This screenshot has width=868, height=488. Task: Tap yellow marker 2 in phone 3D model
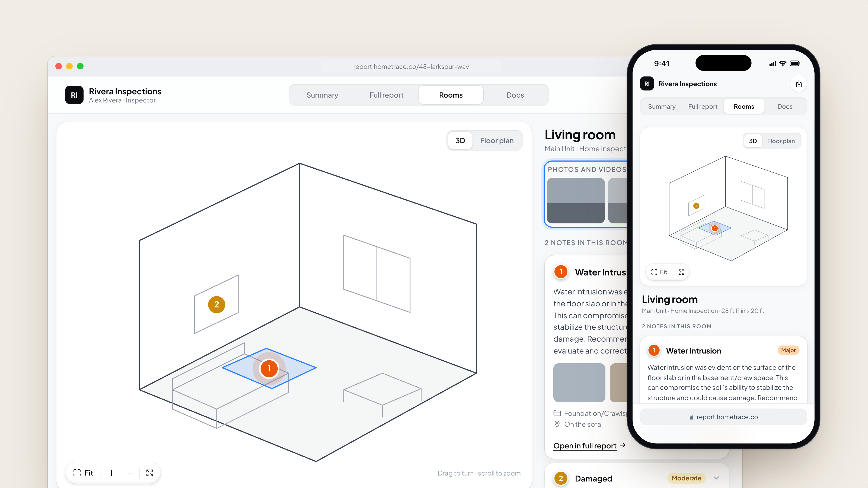click(x=696, y=206)
